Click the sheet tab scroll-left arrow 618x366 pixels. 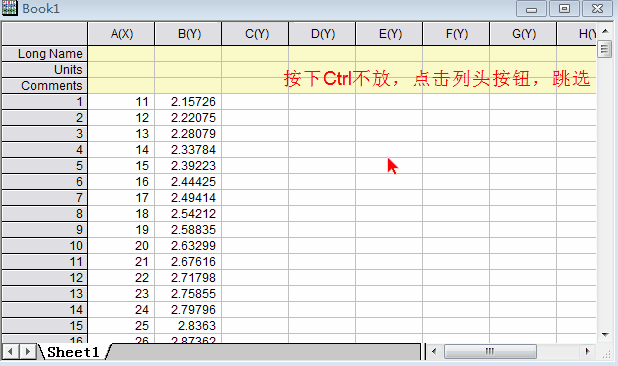(10, 351)
